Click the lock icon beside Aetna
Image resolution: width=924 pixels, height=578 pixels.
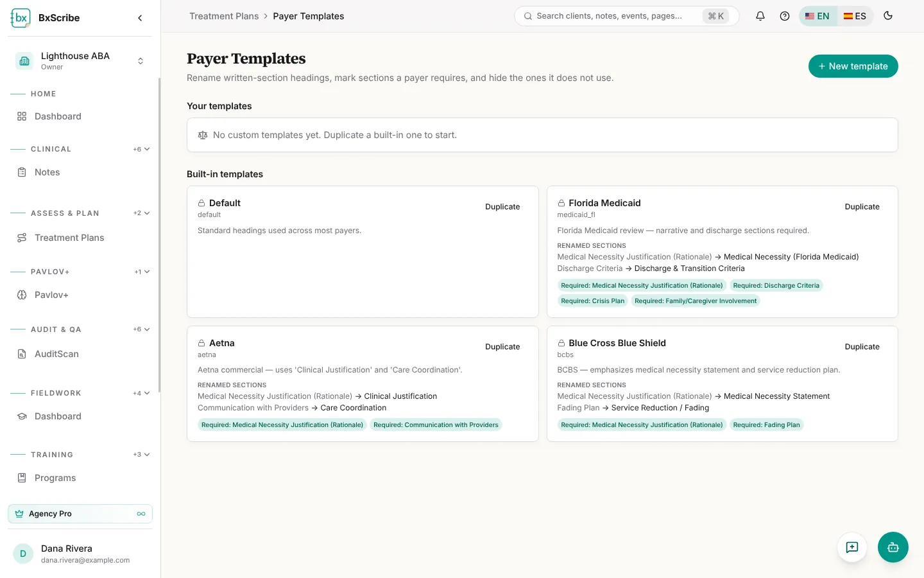pyautogui.click(x=201, y=343)
